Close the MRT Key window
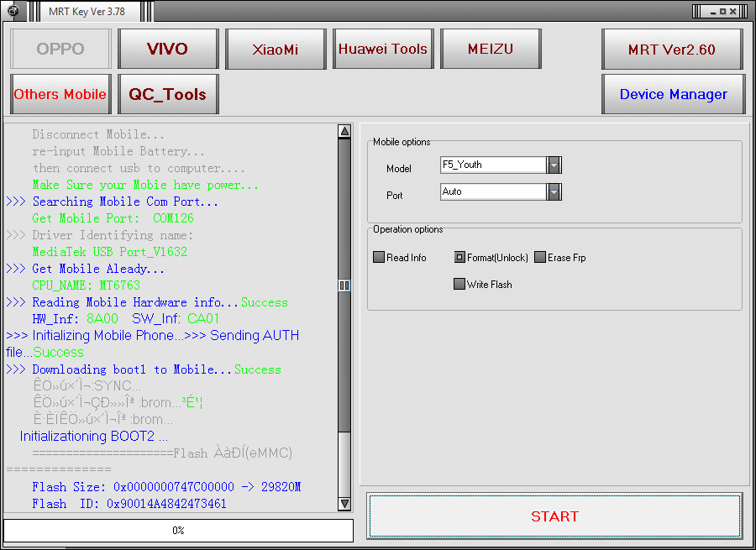The image size is (756, 550). click(x=732, y=11)
